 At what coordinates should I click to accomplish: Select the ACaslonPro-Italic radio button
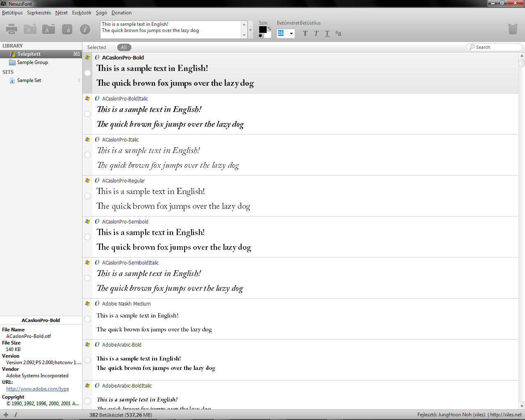(87, 155)
